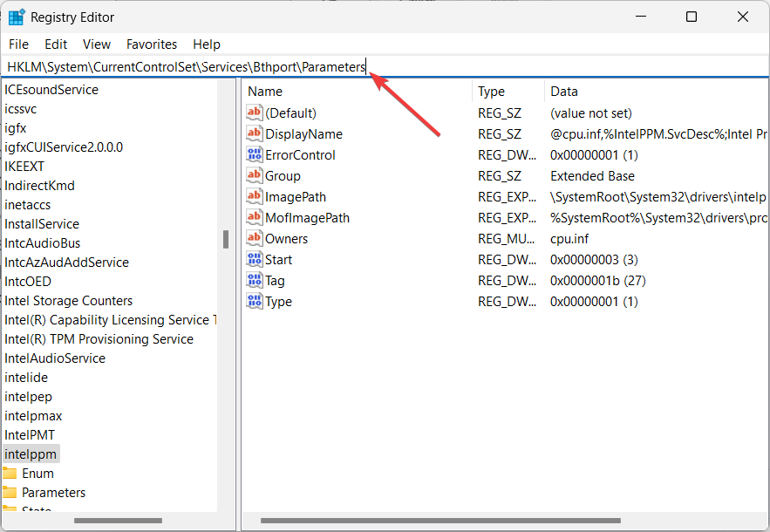Screen dimensions: 770x532
Task: Select the IndirectKmd key
Action: pyautogui.click(x=40, y=185)
